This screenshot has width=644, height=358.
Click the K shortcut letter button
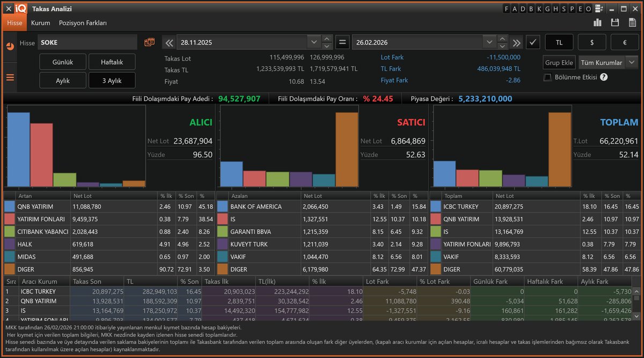(x=539, y=9)
